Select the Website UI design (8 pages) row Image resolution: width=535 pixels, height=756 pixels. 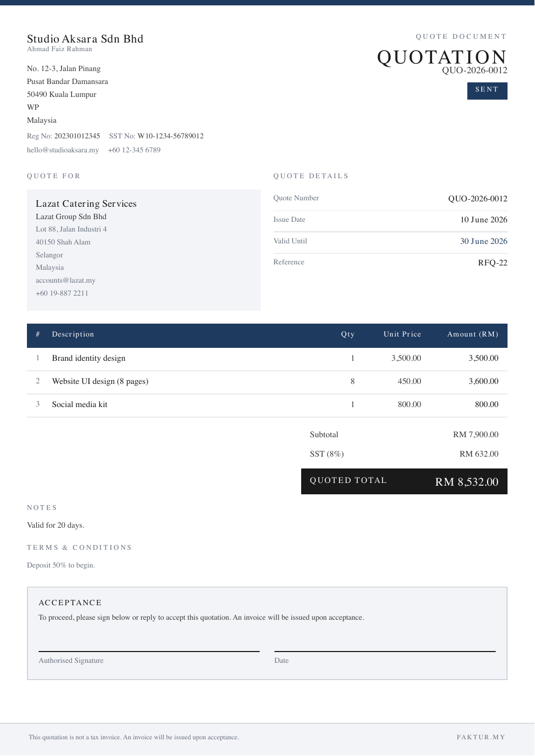click(267, 382)
